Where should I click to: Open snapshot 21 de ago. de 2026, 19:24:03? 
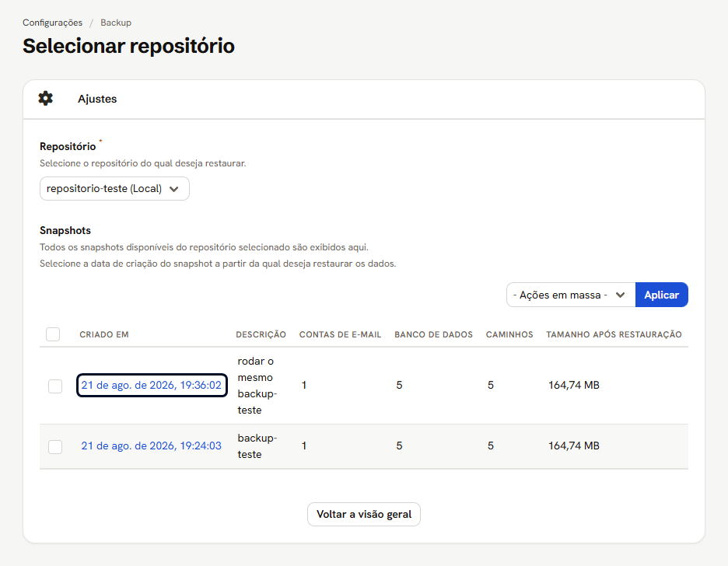coord(152,445)
